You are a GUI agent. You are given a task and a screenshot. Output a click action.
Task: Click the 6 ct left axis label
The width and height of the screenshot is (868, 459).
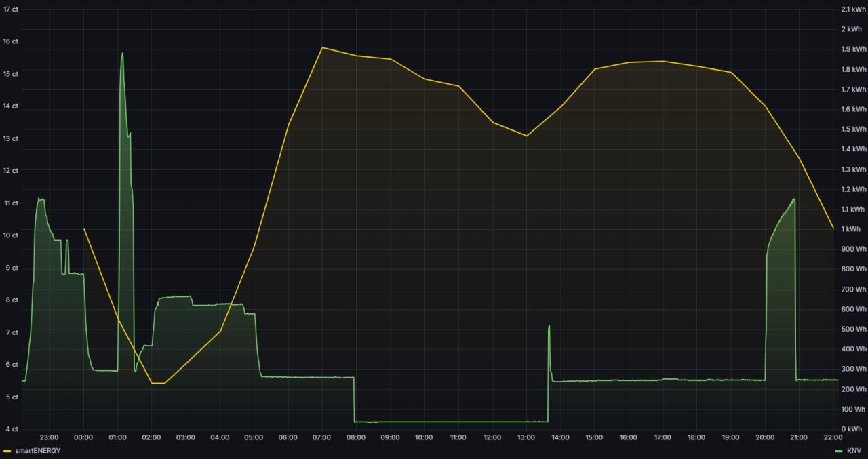click(13, 365)
